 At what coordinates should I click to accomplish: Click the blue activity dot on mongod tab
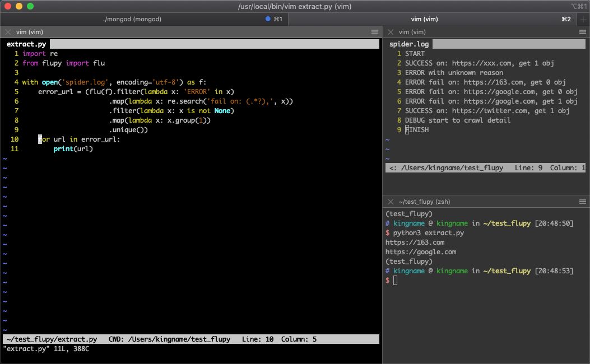pos(268,19)
